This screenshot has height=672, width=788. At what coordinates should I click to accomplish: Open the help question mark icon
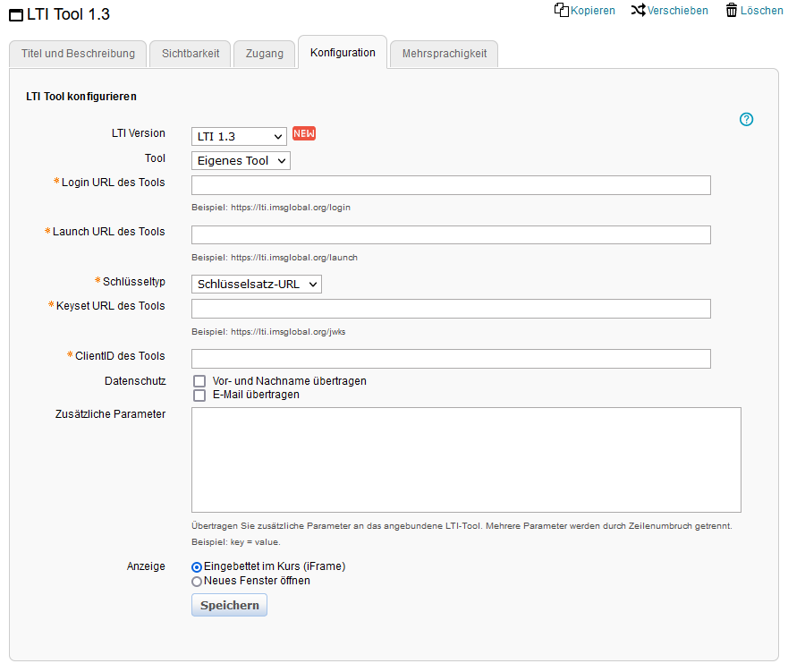(747, 119)
